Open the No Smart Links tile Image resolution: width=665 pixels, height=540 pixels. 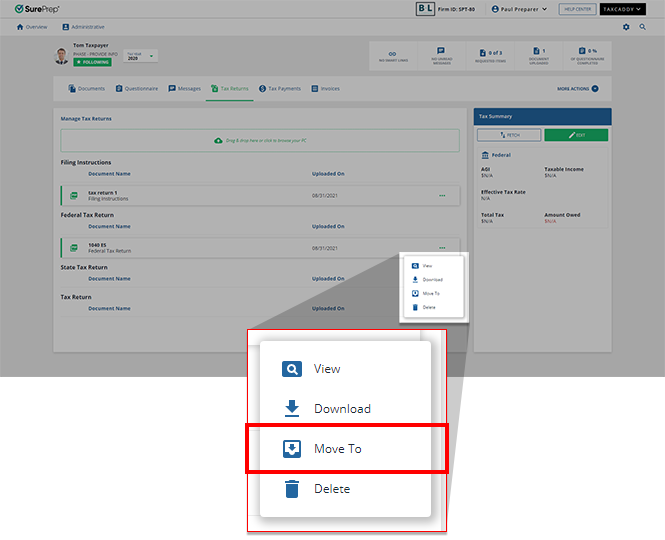pyautogui.click(x=393, y=56)
